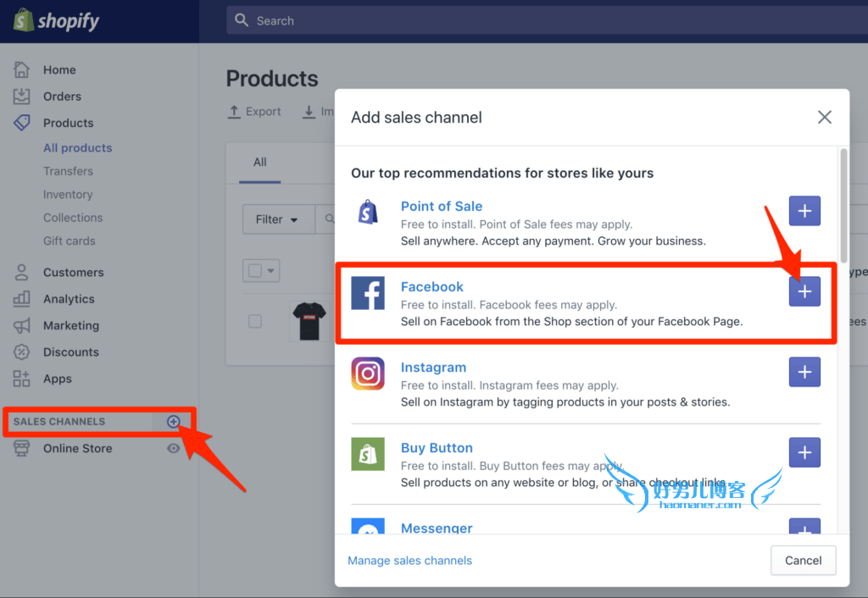Add the Instagram sales channel
Image resolution: width=868 pixels, height=598 pixels.
(x=804, y=372)
